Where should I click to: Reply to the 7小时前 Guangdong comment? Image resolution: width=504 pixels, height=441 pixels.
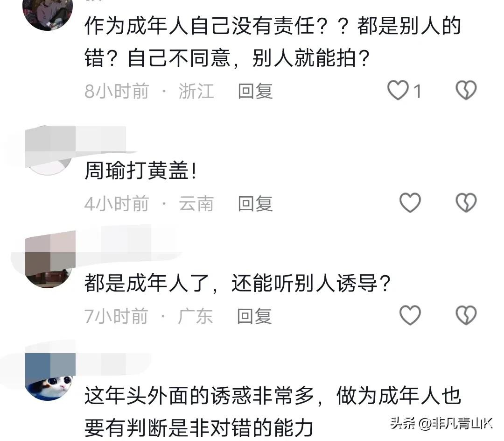254,316
